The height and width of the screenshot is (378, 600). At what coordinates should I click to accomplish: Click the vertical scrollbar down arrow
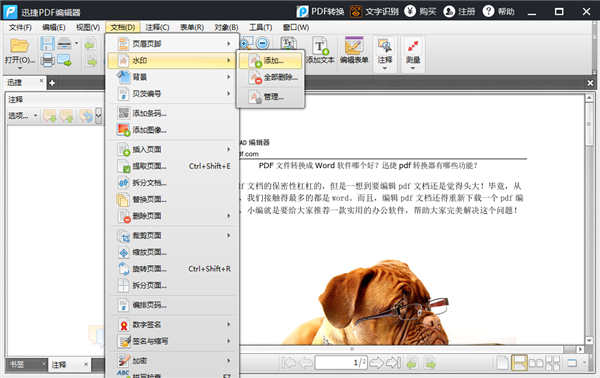point(589,340)
